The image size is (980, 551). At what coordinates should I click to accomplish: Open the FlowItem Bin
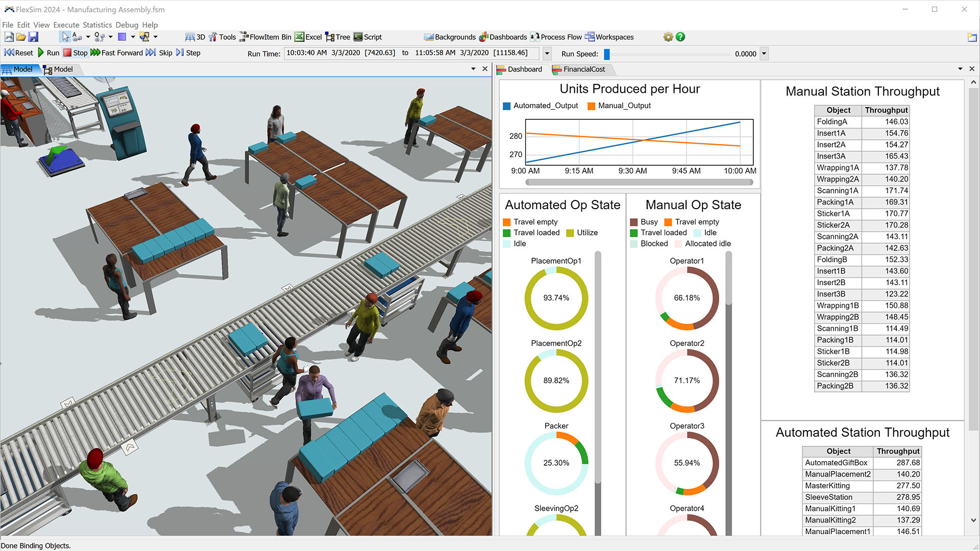tap(265, 37)
